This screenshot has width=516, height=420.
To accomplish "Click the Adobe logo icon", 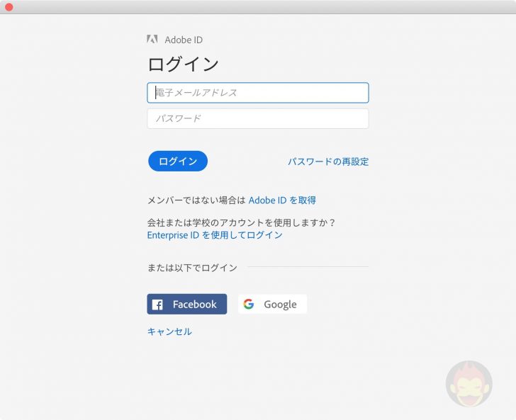I will (152, 40).
